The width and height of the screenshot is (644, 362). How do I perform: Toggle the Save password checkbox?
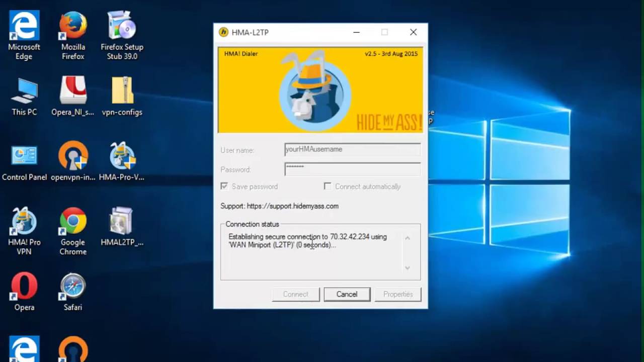224,187
